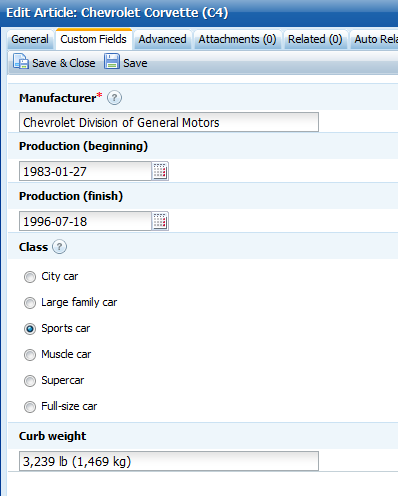This screenshot has height=496, width=398.
Task: Click the Production (beginning) label
Action: (83, 147)
